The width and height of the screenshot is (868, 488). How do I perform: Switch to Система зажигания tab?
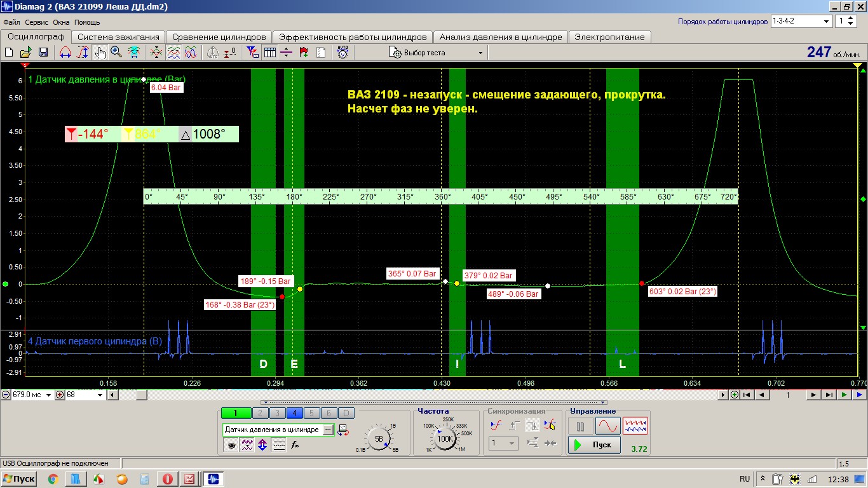click(x=118, y=37)
